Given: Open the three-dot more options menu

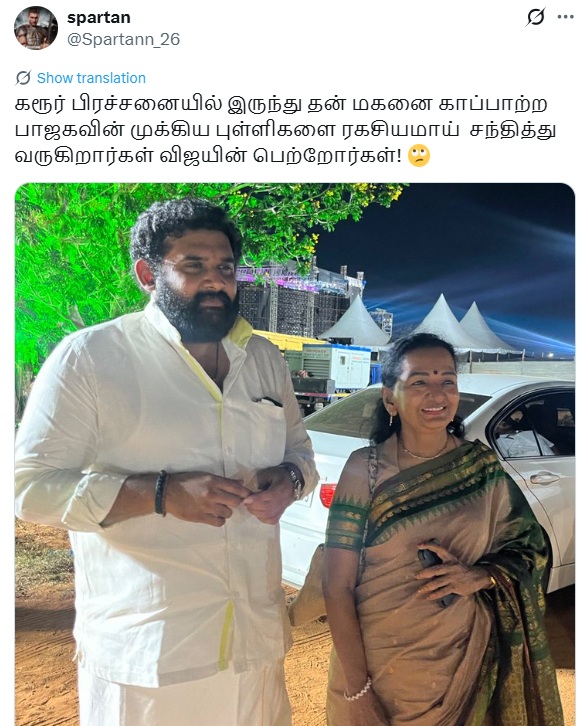Looking at the screenshot, I should pyautogui.click(x=565, y=17).
